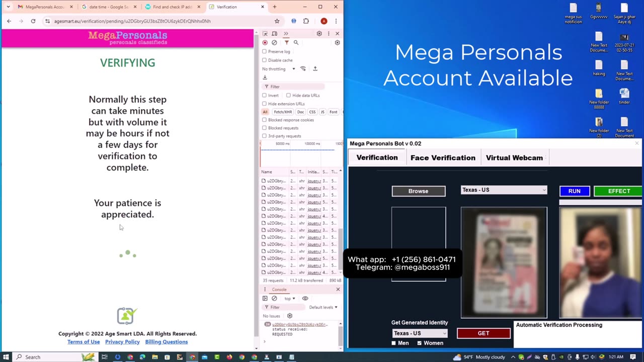This screenshot has width=644, height=362.
Task: Stop recording network log with red record icon
Action: [x=265, y=43]
